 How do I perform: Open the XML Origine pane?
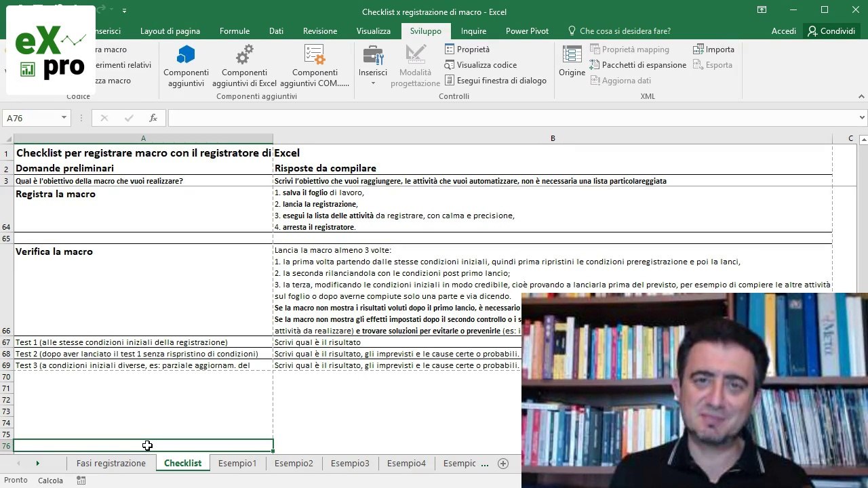click(x=572, y=61)
